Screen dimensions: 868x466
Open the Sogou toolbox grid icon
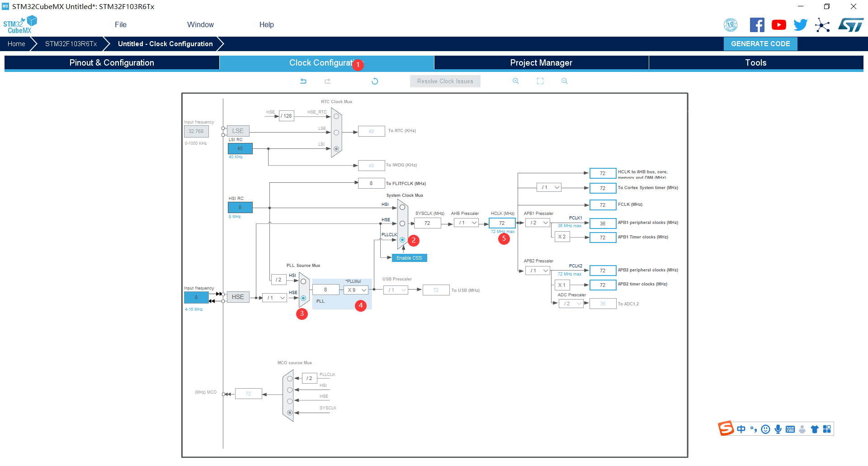(827, 429)
